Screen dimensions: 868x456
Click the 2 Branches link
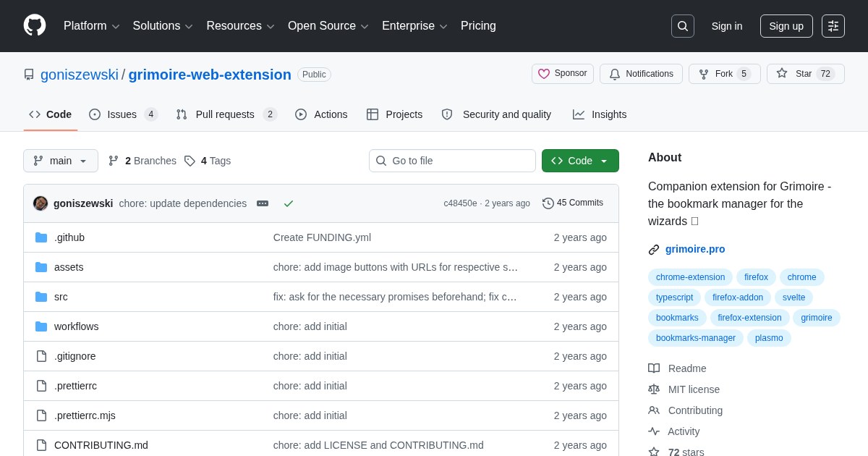tap(142, 161)
